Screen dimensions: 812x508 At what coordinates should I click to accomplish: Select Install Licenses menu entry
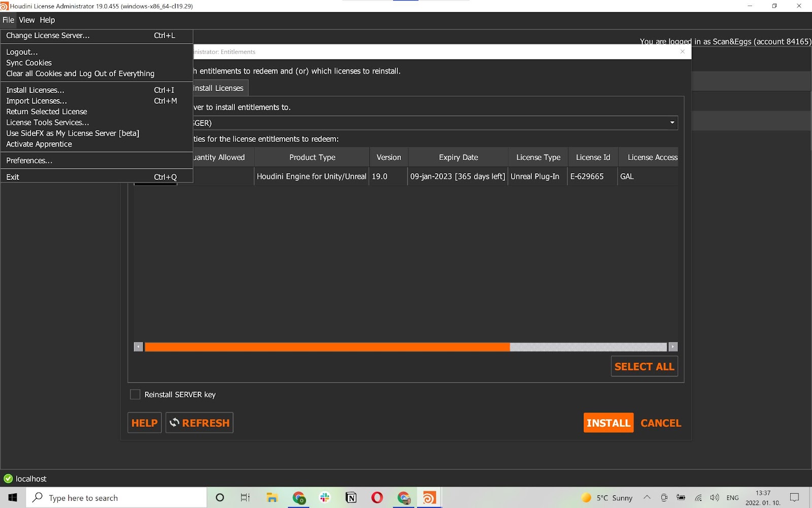(x=96, y=90)
